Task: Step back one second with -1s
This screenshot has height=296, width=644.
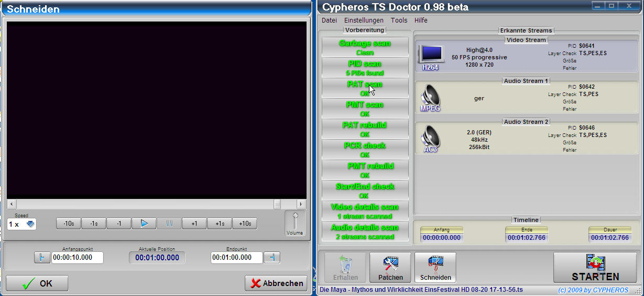Action: [94, 224]
